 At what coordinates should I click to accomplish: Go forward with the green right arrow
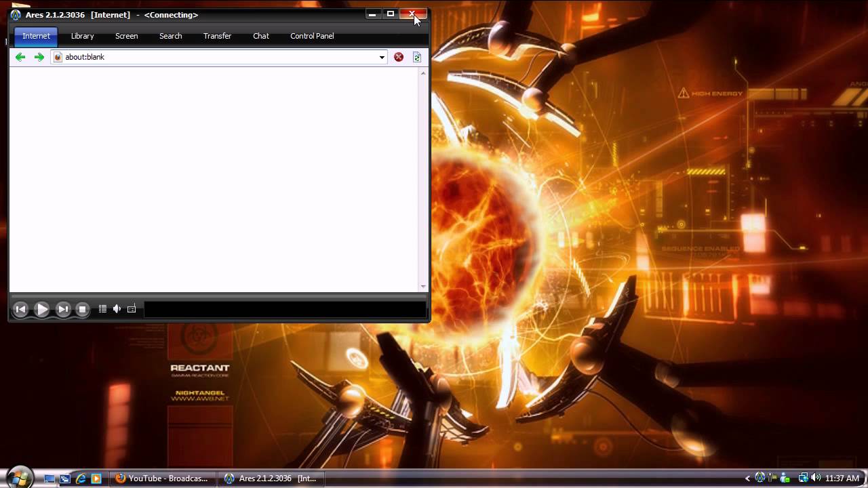[x=39, y=57]
